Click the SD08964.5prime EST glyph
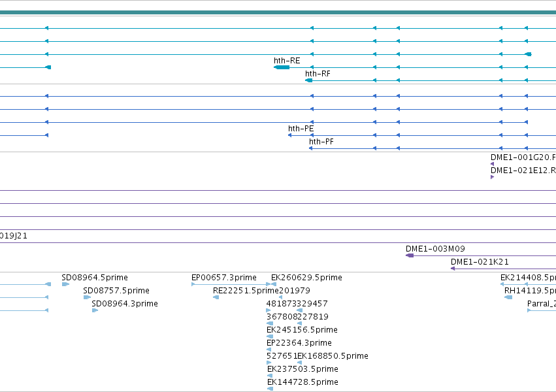556x392 pixels. pos(65,284)
